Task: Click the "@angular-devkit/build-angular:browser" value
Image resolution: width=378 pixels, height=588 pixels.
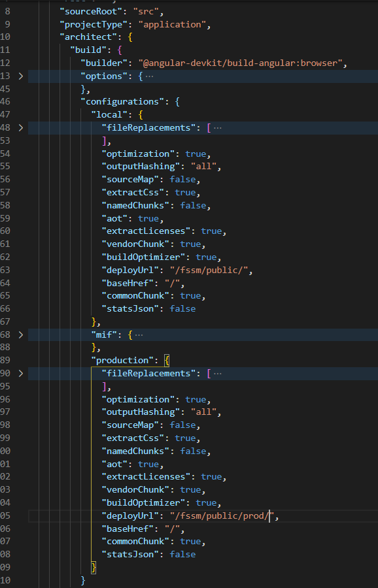Action: (x=240, y=63)
